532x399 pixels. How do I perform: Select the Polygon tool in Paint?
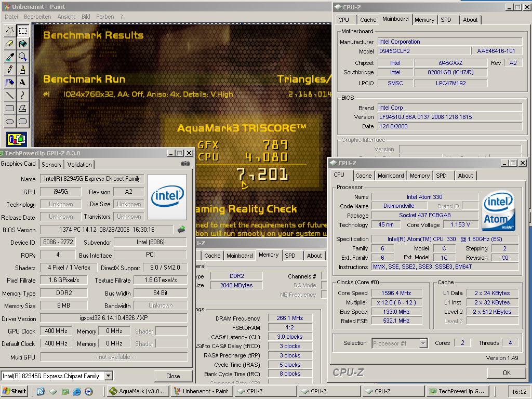click(23, 108)
